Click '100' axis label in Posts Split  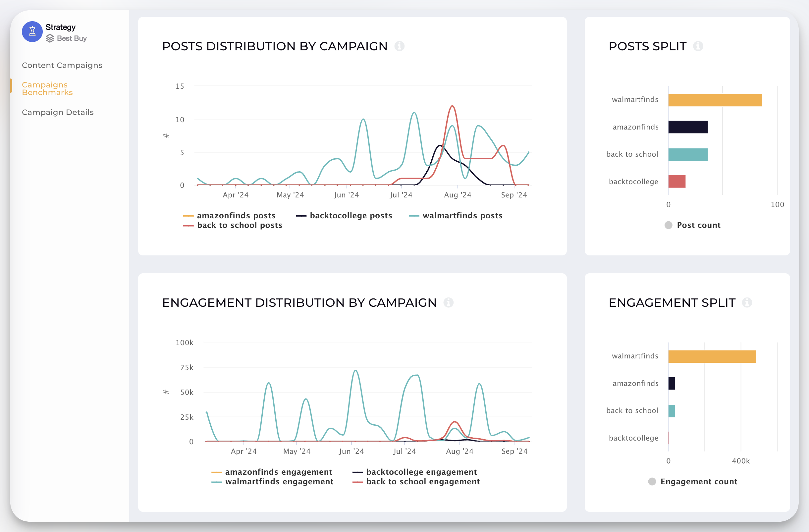pos(778,205)
